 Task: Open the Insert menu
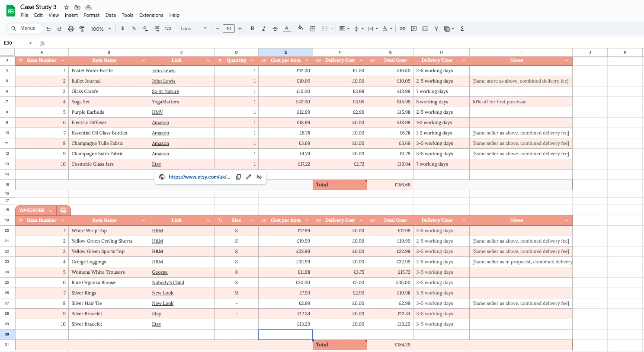pos(71,15)
